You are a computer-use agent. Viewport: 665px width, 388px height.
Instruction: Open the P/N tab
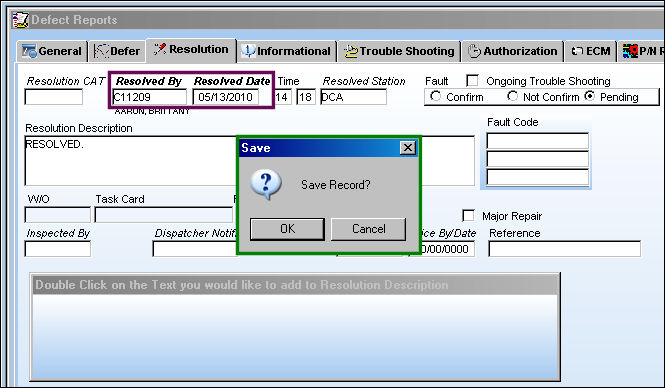pos(642,51)
